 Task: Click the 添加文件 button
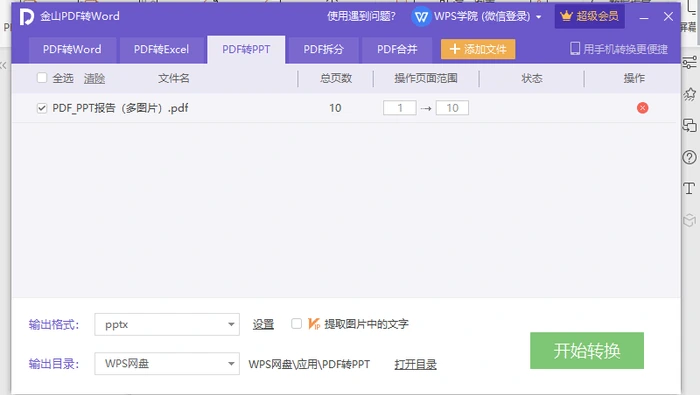point(478,49)
